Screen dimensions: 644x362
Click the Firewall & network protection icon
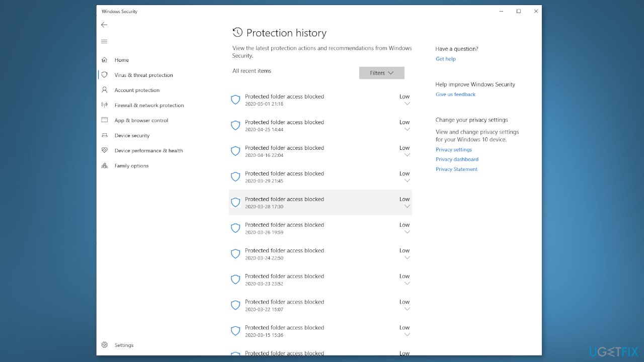point(104,105)
